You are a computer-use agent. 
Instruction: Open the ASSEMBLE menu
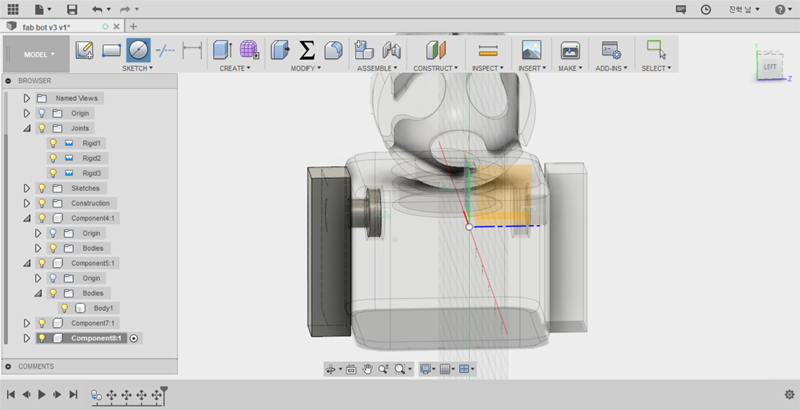(x=377, y=68)
